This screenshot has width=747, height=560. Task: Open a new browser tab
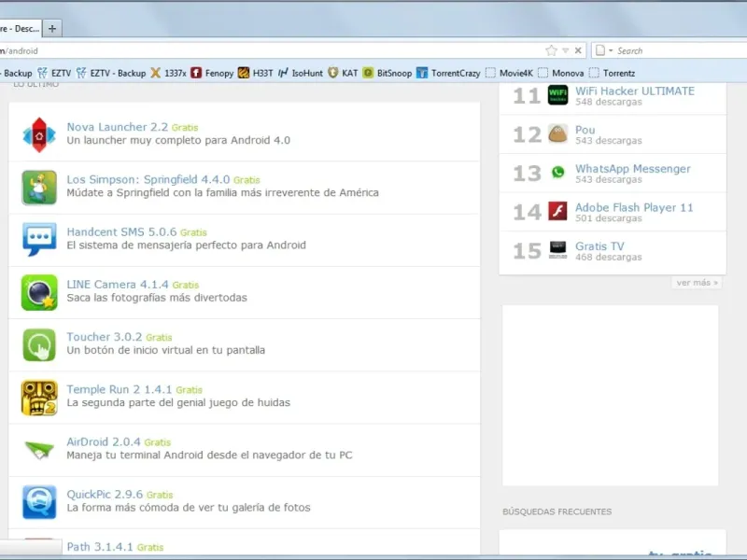pos(52,29)
